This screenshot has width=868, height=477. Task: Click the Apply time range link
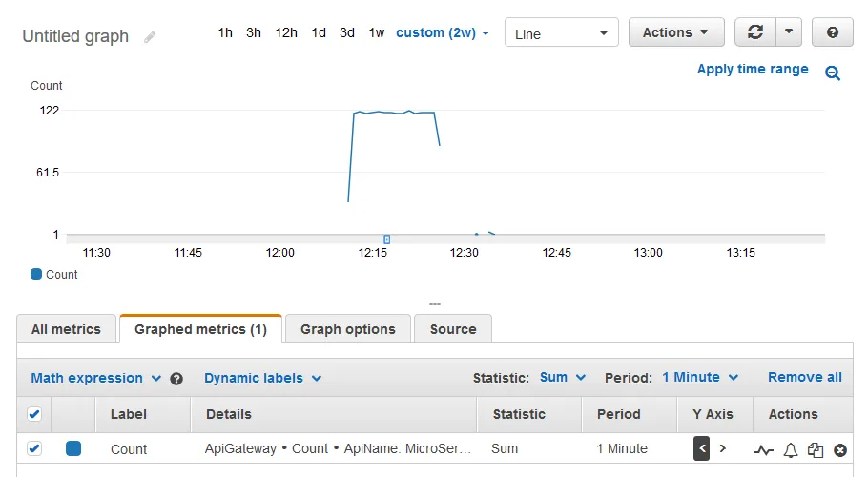pyautogui.click(x=752, y=69)
